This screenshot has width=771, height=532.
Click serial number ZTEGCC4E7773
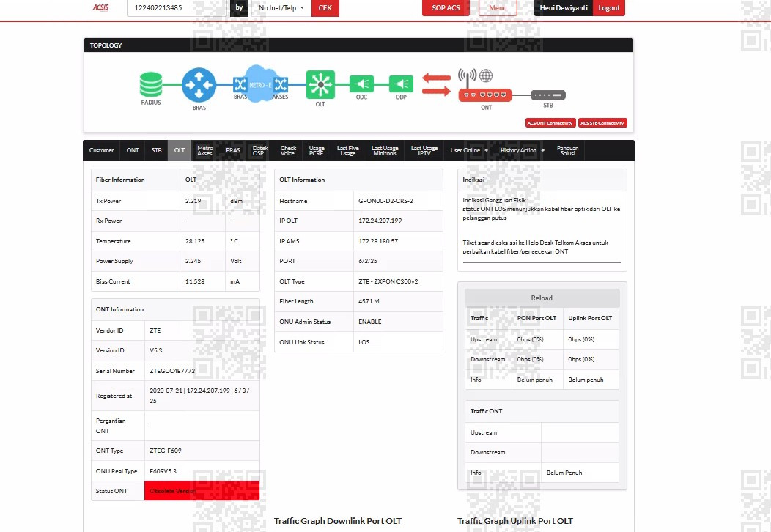click(x=172, y=371)
